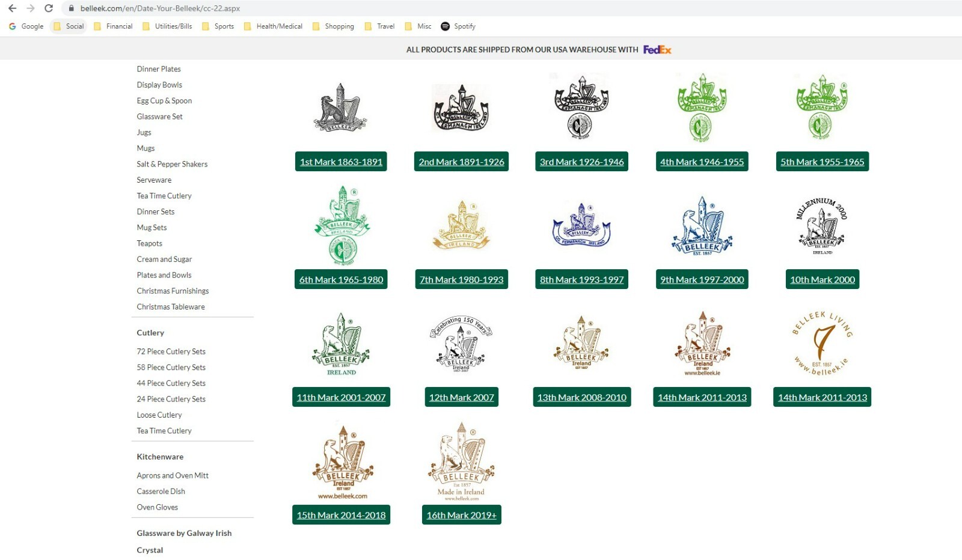Open Christmas Furnishings in the sidebar
This screenshot has height=560, width=962.
point(173,291)
